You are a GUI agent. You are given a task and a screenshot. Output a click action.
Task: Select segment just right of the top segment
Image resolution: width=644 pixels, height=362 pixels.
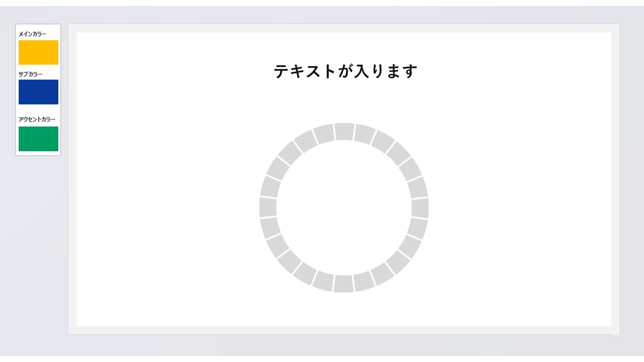364,134
